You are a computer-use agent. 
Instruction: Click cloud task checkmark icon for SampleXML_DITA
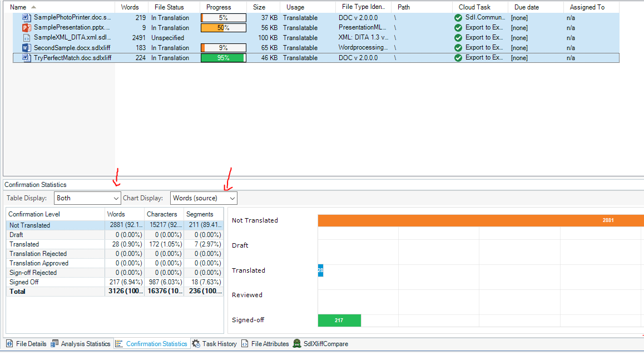click(458, 38)
